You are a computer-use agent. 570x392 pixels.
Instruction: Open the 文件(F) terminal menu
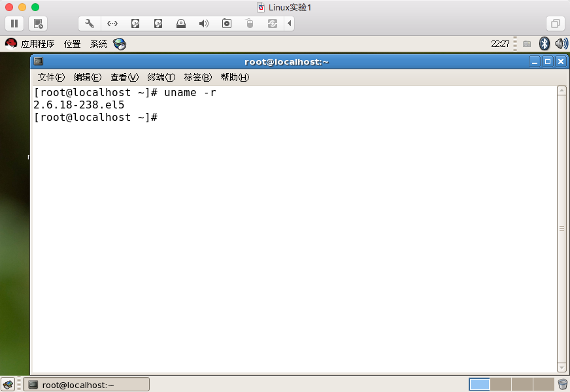(x=51, y=77)
